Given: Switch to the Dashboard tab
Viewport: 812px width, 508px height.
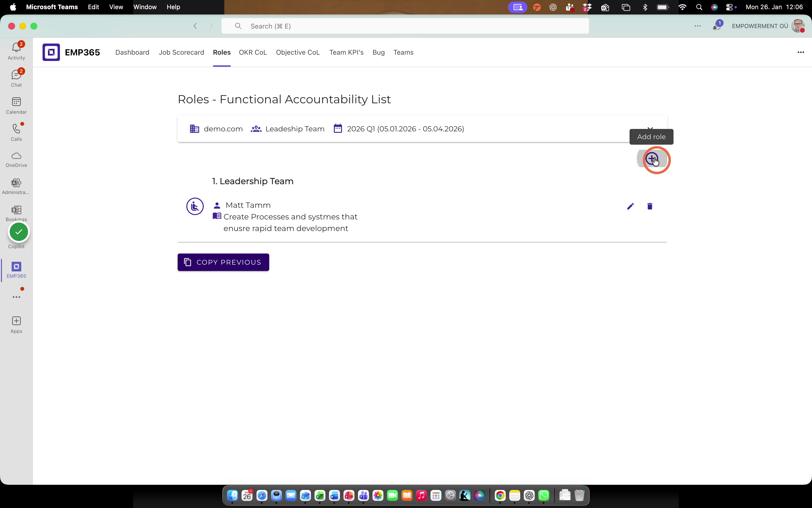Looking at the screenshot, I should (132, 52).
